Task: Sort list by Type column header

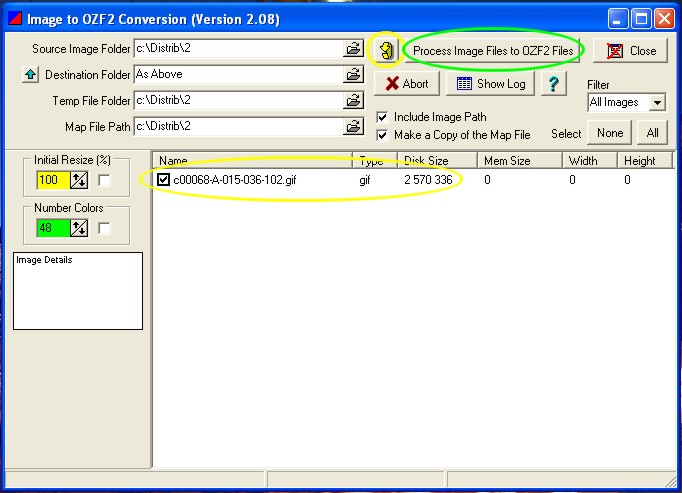Action: click(375, 161)
